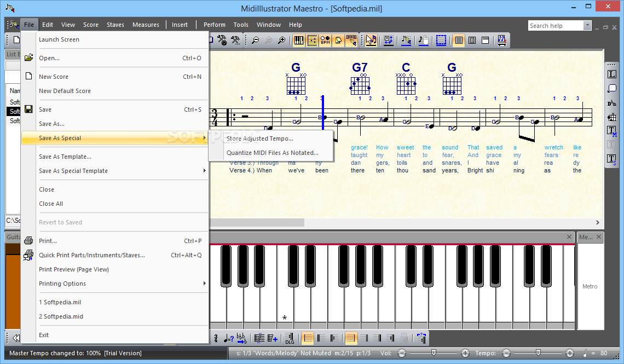Toggle the continuous lines page view mode
This screenshot has width=624, height=364.
(459, 40)
